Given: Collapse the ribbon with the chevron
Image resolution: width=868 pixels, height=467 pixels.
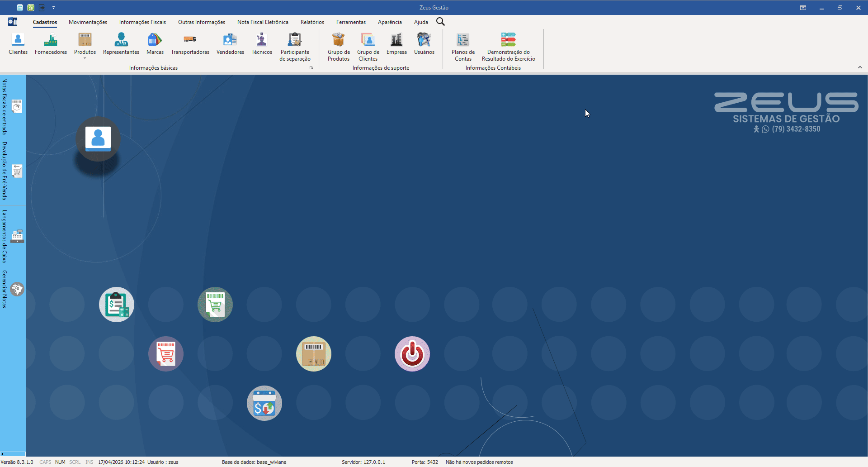Looking at the screenshot, I should click(x=860, y=67).
